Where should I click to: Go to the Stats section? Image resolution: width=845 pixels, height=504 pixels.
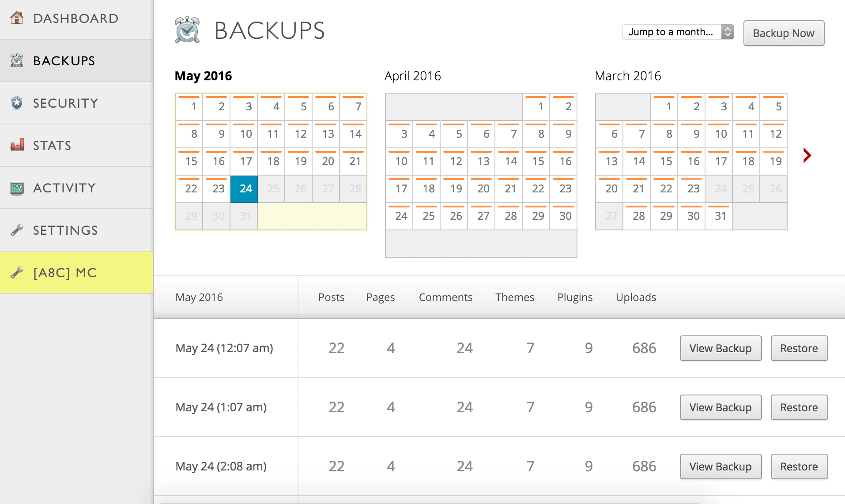click(x=52, y=145)
